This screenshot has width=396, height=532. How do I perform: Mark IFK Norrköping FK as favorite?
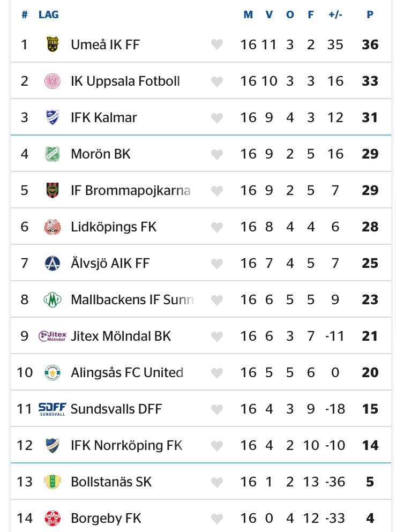(x=216, y=446)
